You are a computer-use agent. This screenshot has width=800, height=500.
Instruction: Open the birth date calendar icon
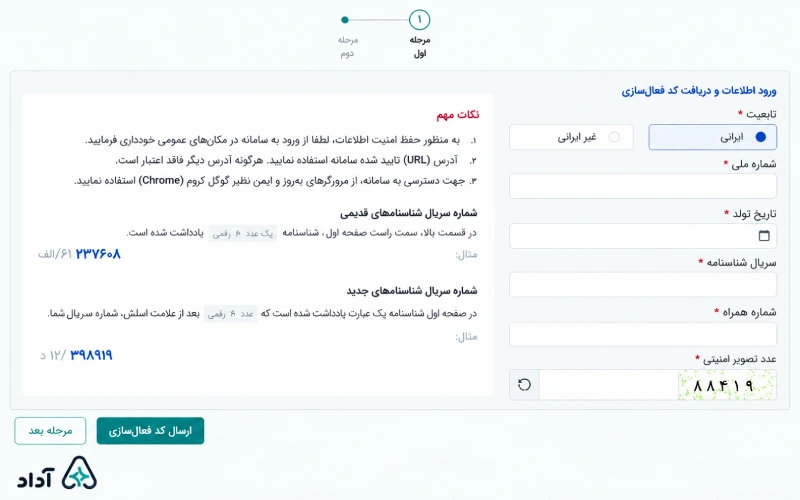[x=764, y=236]
